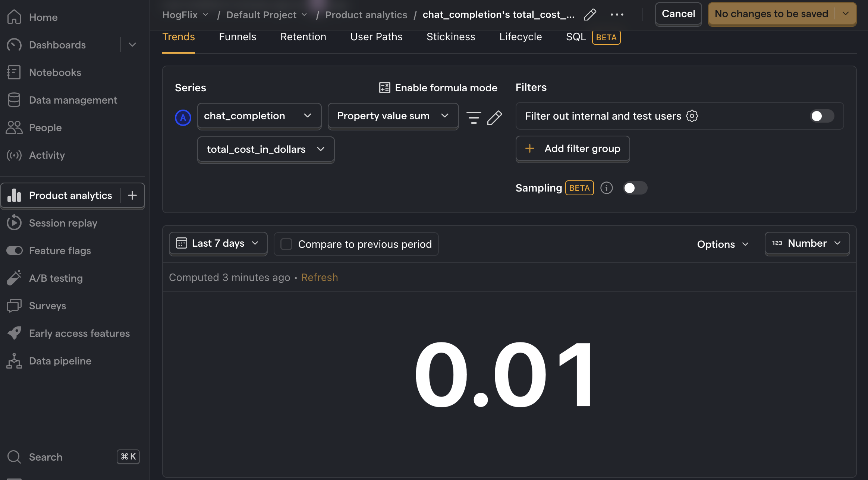Open the three-dot more options menu
The image size is (868, 480).
click(617, 15)
